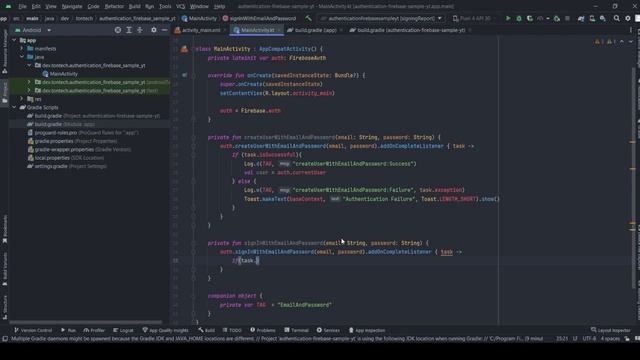Switch to build.gradle (authentication-firebase-sample-yt) tab
This screenshot has height=360, width=640.
click(x=410, y=30)
